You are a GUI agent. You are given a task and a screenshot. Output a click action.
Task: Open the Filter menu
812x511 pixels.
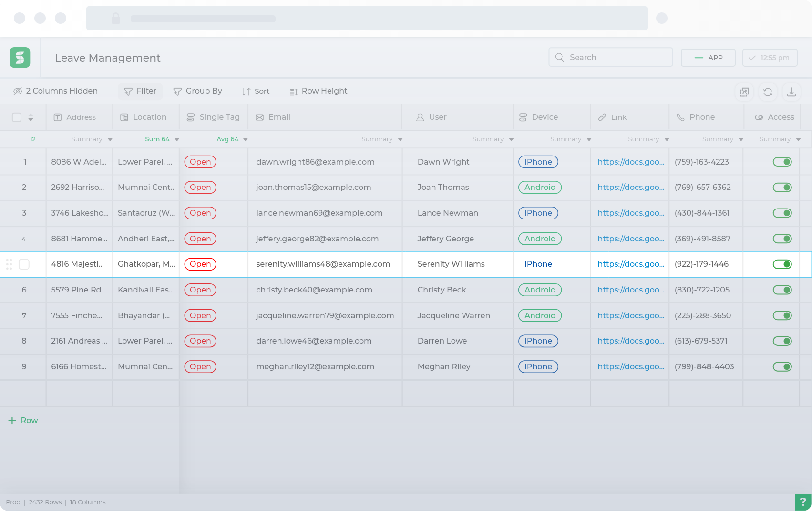tap(140, 91)
